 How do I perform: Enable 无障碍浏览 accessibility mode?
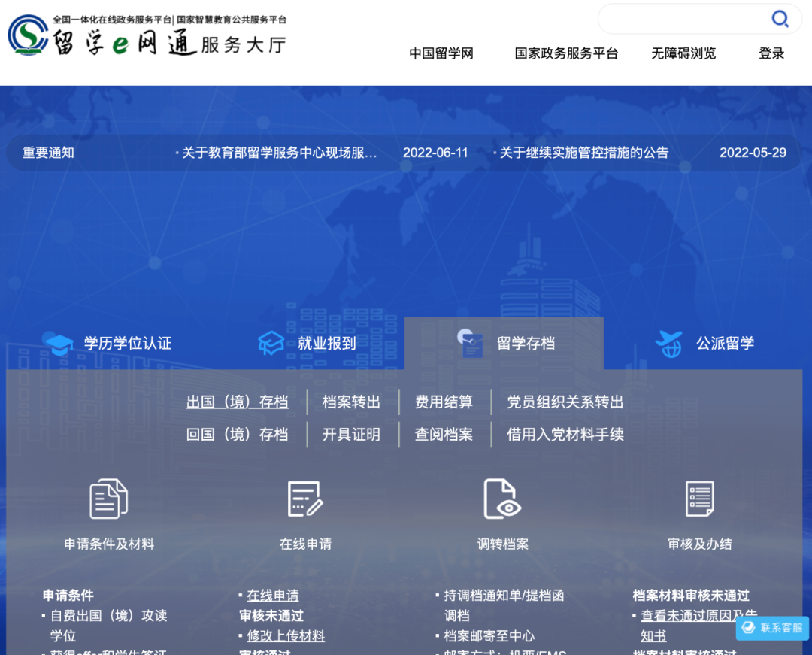[x=683, y=53]
